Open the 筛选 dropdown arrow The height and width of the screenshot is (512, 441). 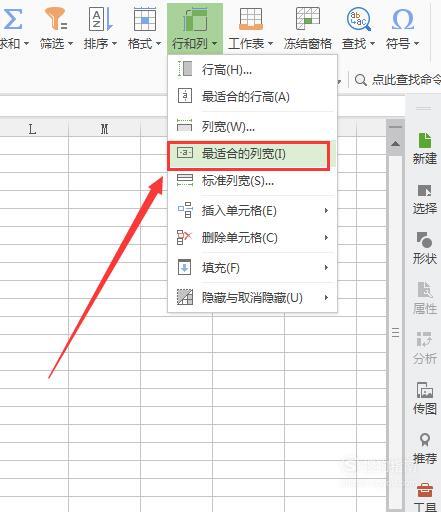[70, 44]
